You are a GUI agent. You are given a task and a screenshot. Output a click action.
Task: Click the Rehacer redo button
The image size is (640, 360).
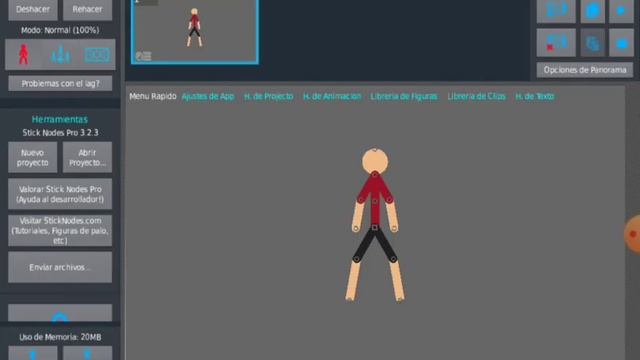click(x=87, y=10)
